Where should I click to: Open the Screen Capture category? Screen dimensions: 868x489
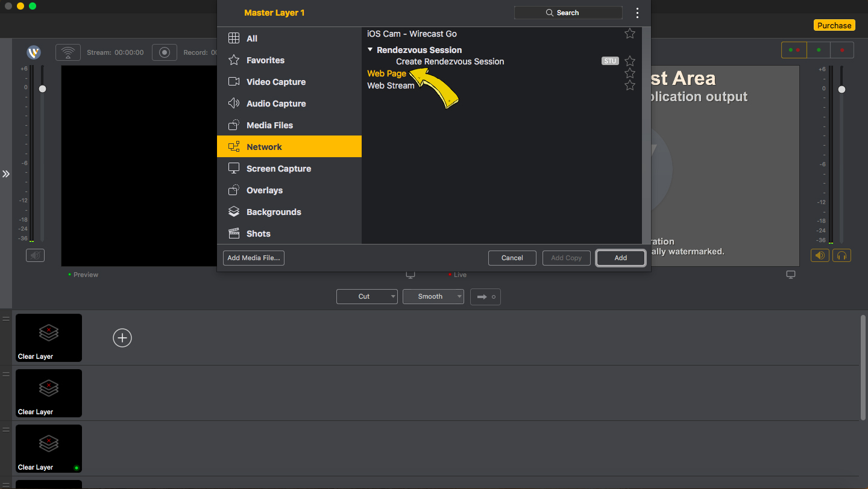[x=289, y=169]
